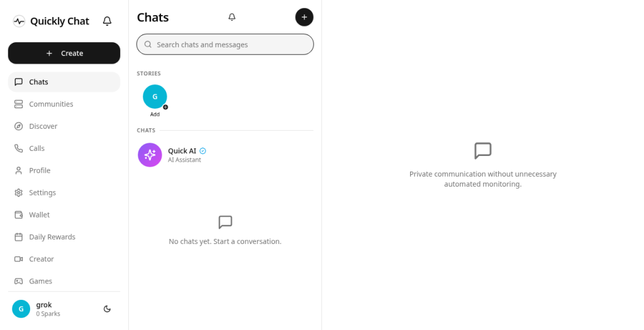Open the Communities section

[64, 104]
